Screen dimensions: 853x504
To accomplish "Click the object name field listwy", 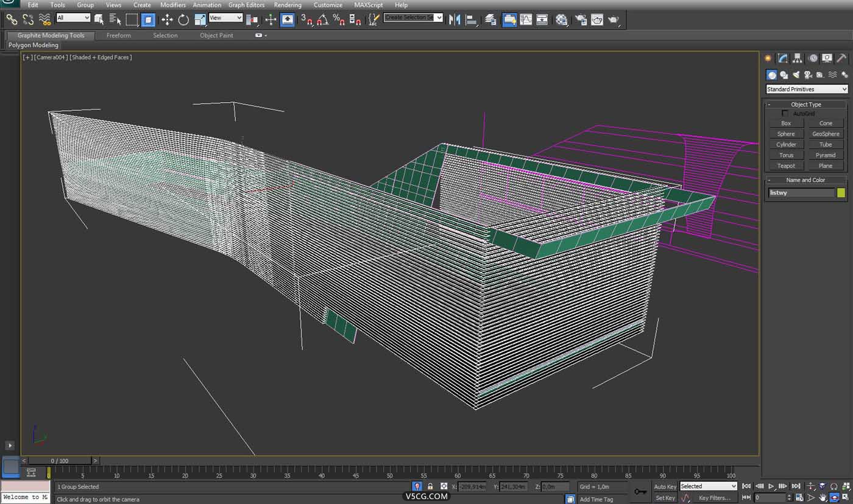I will [801, 193].
